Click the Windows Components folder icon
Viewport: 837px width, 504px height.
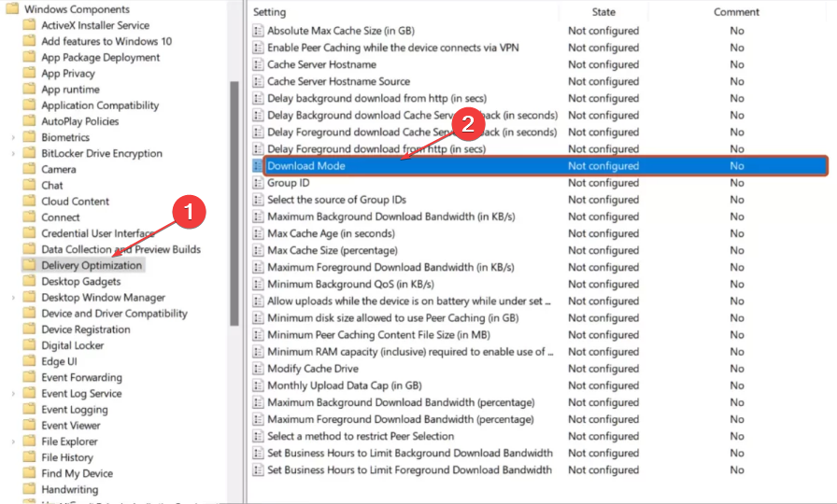pyautogui.click(x=12, y=9)
